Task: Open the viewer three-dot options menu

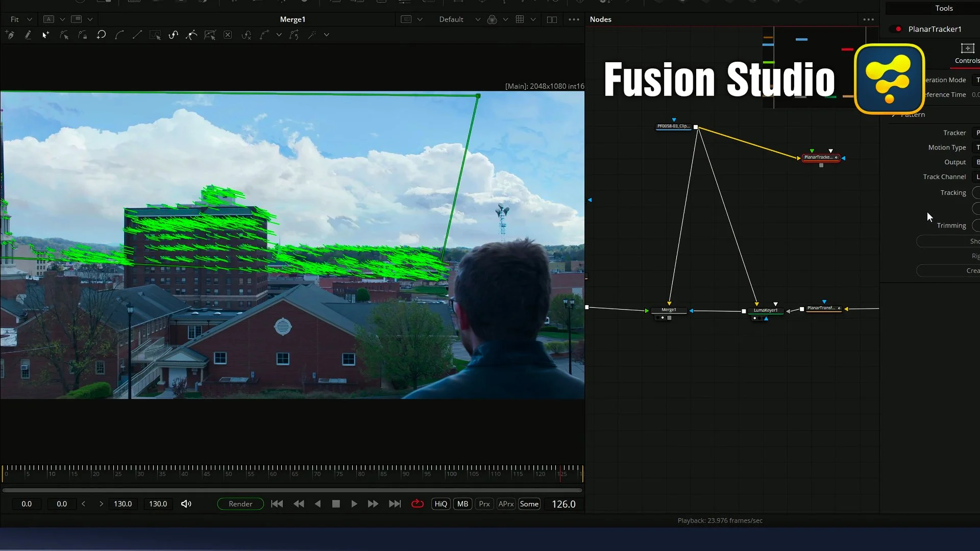Action: pos(574,19)
